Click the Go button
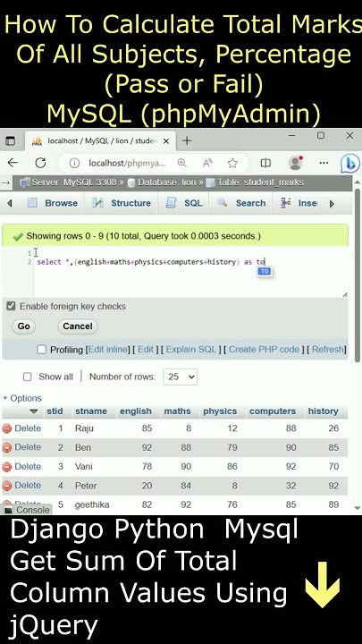This screenshot has width=362, height=644. pyautogui.click(x=24, y=326)
